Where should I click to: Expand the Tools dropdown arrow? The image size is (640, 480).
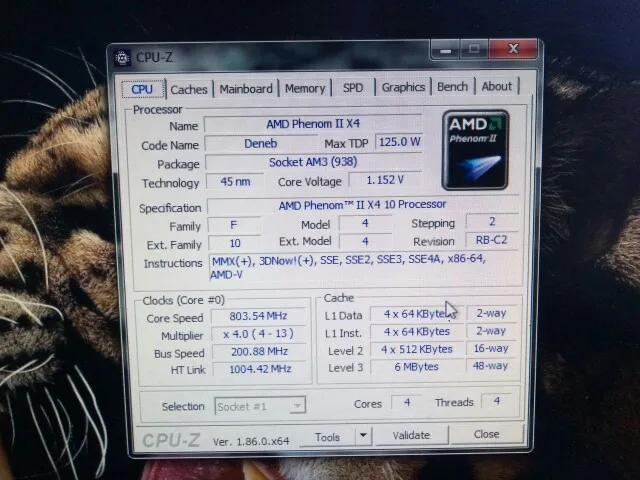pos(363,436)
